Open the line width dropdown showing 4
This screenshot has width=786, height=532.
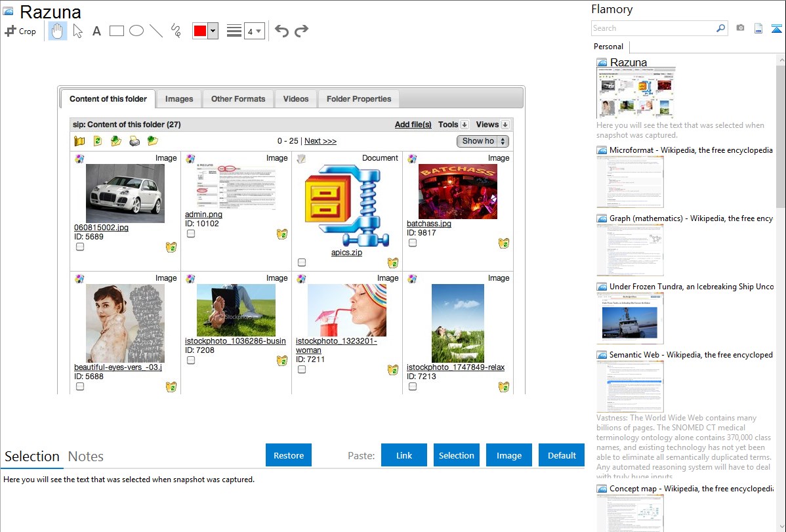pyautogui.click(x=254, y=31)
